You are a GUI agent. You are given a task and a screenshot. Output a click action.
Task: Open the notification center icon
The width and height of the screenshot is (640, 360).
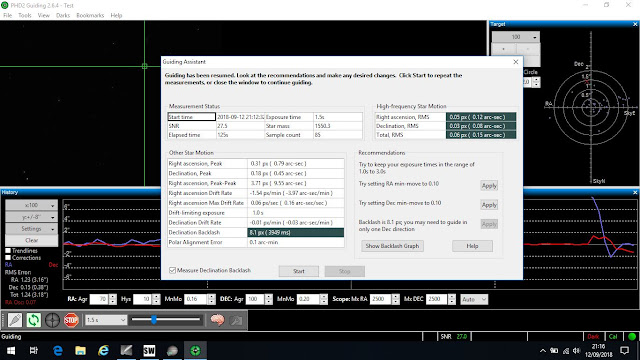pos(624,351)
